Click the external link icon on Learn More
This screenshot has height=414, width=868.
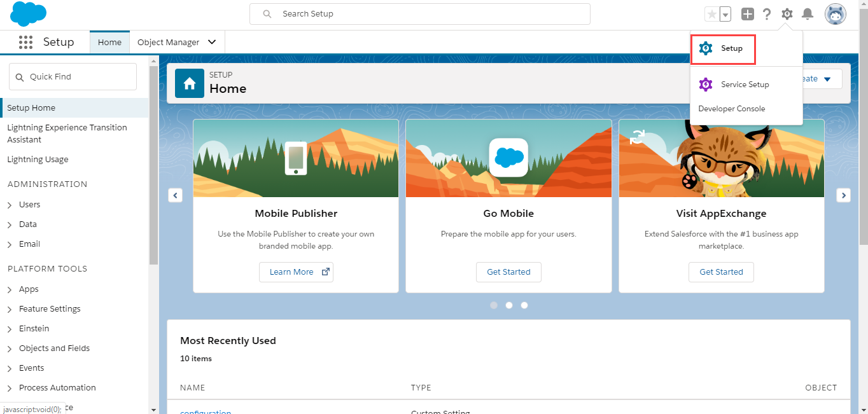pyautogui.click(x=326, y=272)
